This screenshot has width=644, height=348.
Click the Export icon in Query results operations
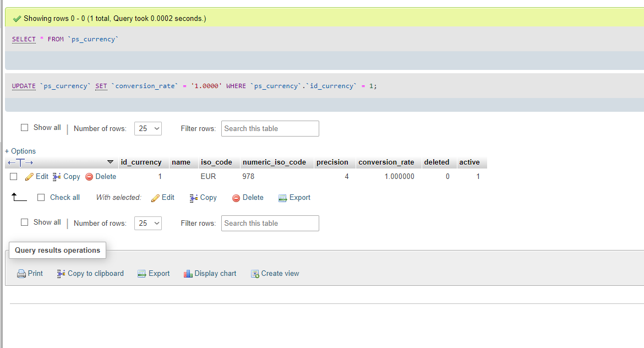[141, 274]
